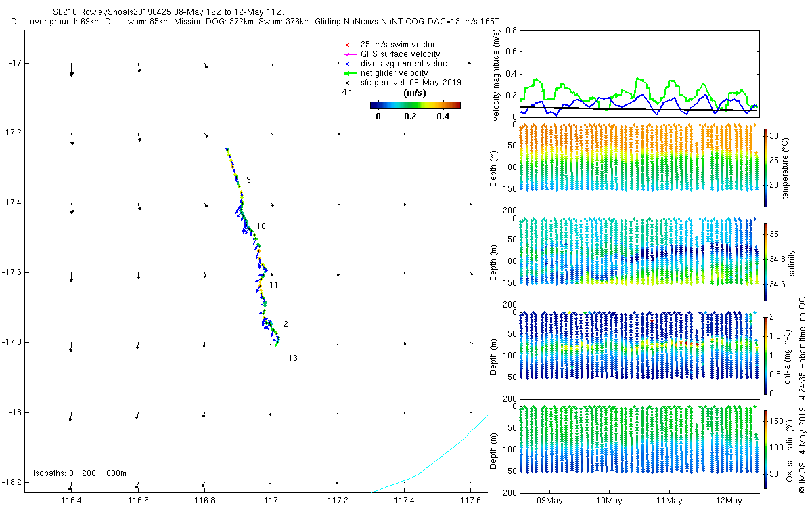The width and height of the screenshot is (812, 508).
Task: Select day marker 10 on glider track
Action: pos(261,226)
